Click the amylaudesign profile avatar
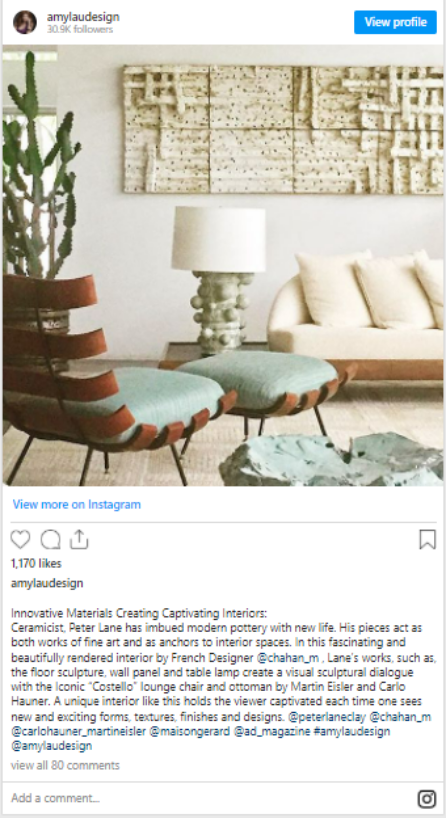The image size is (446, 818). click(x=25, y=22)
